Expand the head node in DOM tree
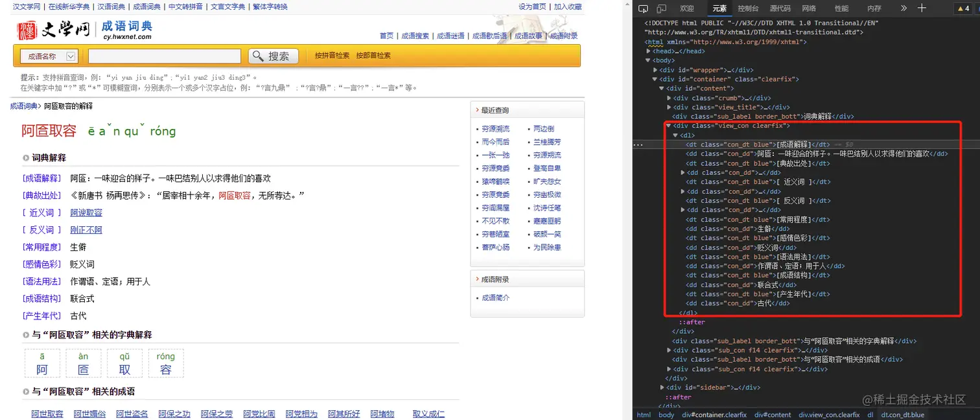The height and width of the screenshot is (420, 980). tap(649, 51)
